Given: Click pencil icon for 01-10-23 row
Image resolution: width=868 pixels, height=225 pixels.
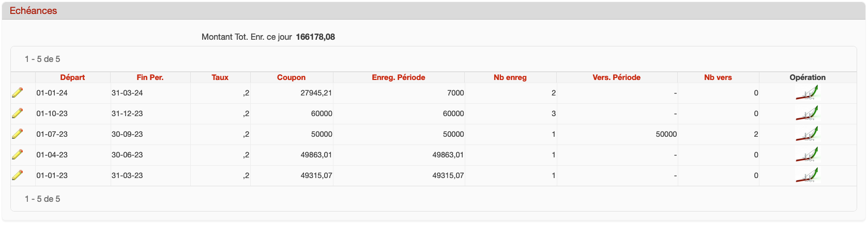Looking at the screenshot, I should [x=17, y=114].
